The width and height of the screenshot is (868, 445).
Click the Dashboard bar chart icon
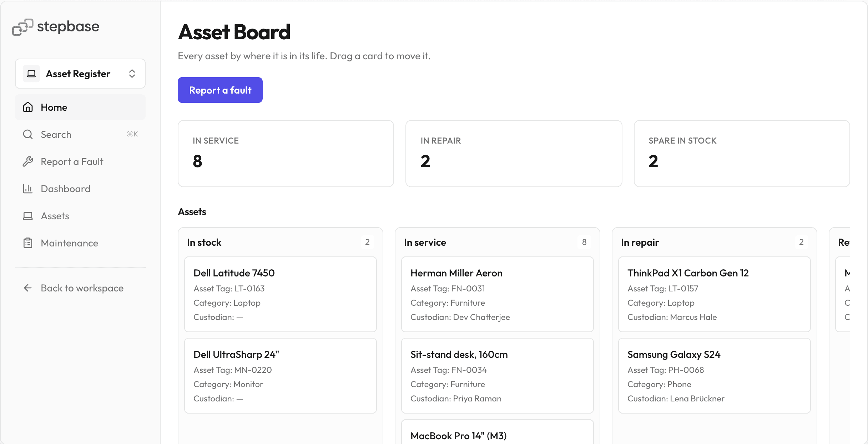28,189
